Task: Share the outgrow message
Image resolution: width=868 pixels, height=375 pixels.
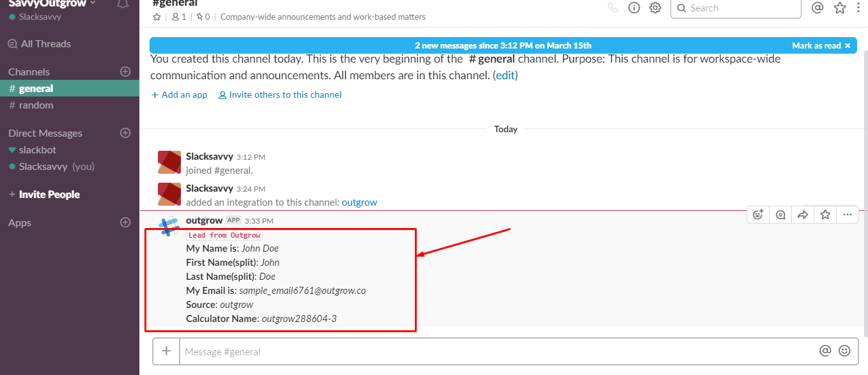Action: pos(803,215)
